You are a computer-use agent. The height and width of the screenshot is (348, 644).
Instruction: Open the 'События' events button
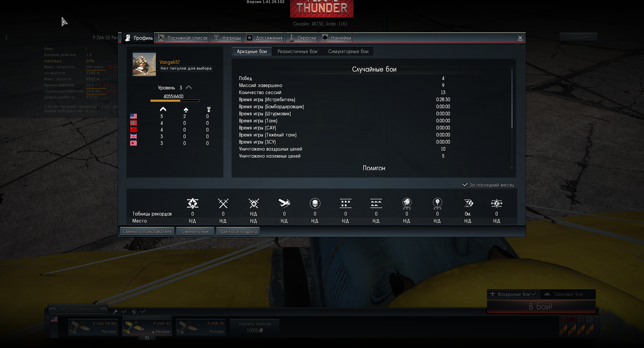[x=578, y=37]
